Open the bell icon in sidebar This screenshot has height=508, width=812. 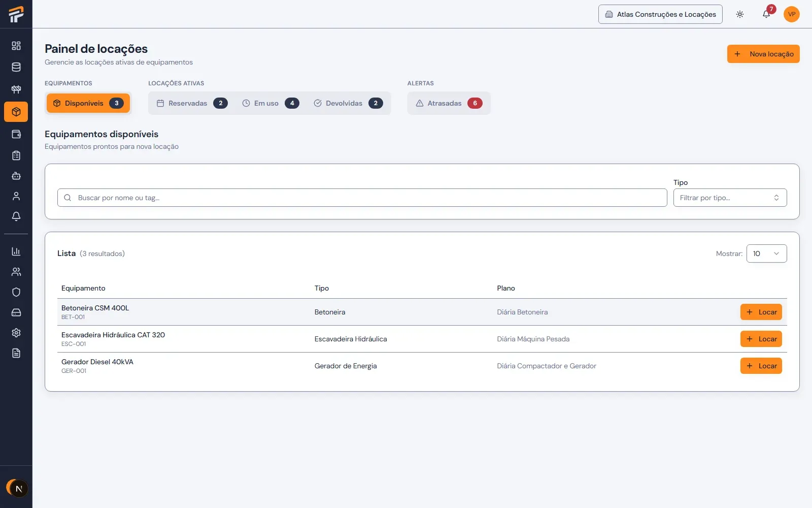point(16,216)
